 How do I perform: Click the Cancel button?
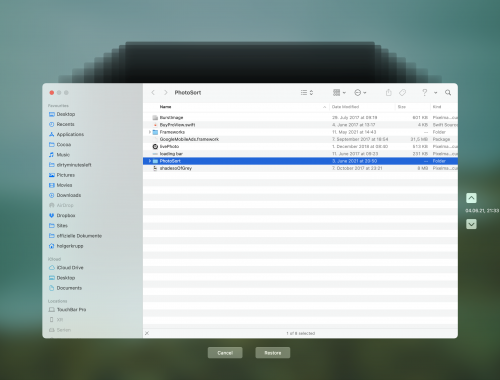225,353
